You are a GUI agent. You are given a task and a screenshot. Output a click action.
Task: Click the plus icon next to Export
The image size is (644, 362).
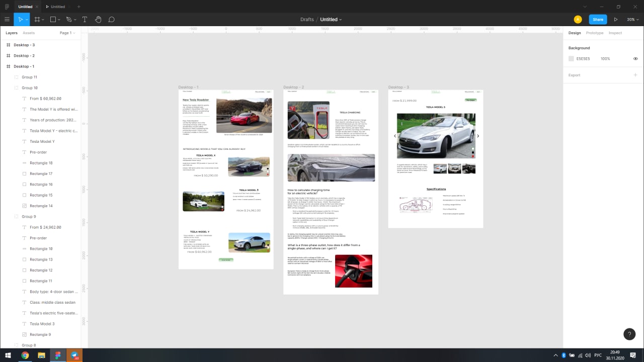tap(635, 75)
